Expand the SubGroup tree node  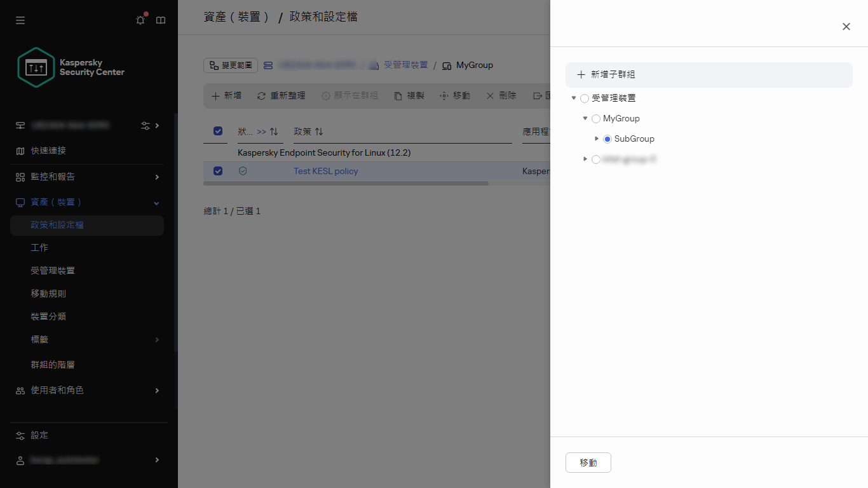click(x=597, y=139)
